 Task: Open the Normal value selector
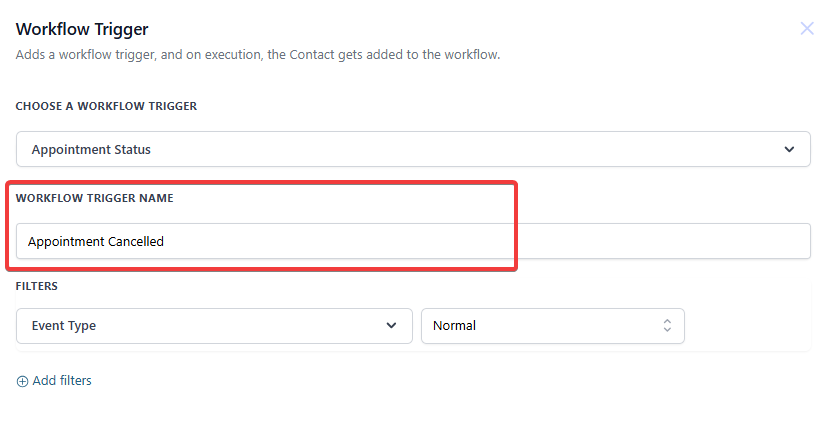[x=552, y=326]
